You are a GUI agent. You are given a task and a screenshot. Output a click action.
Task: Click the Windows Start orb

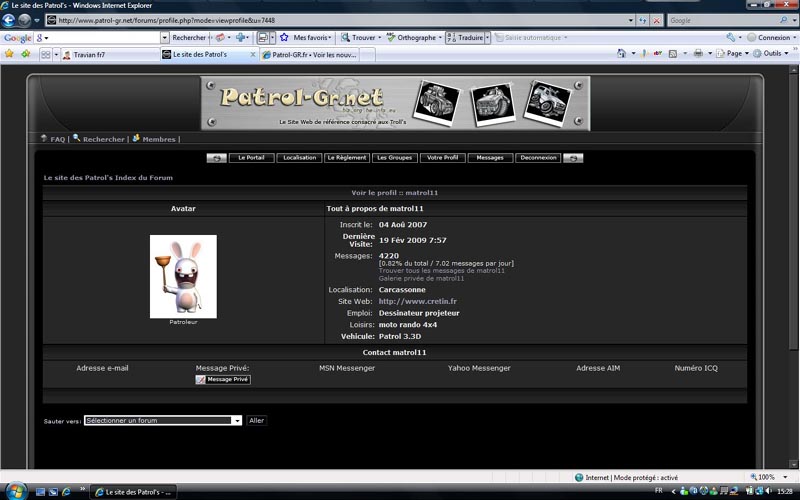tap(15, 491)
